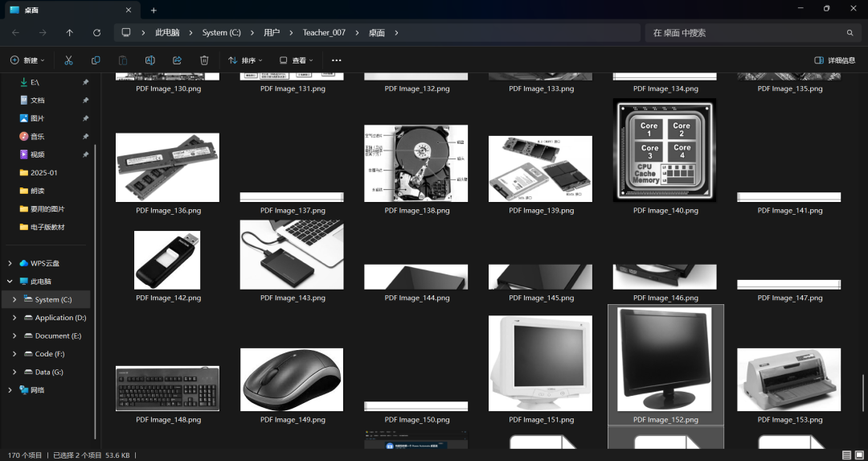Screen dimensions: 868x461
Task: Click the Rename icon in toolbar
Action: pyautogui.click(x=149, y=60)
